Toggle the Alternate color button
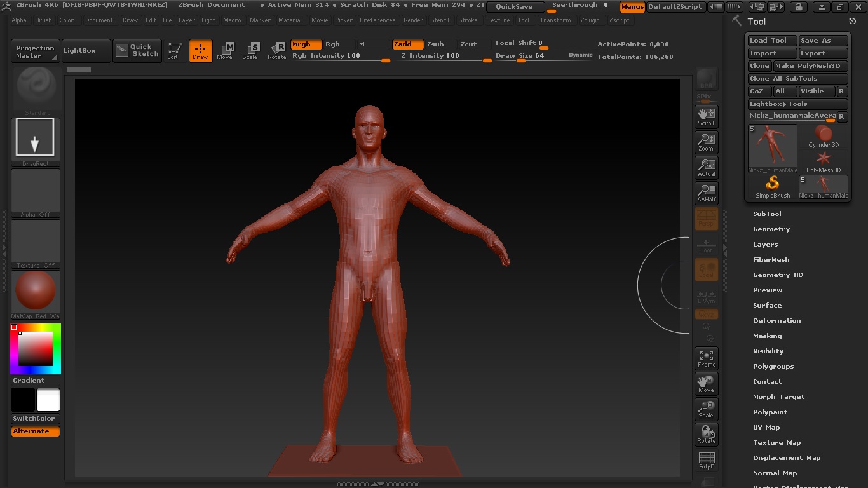The image size is (868, 488). 36,431
